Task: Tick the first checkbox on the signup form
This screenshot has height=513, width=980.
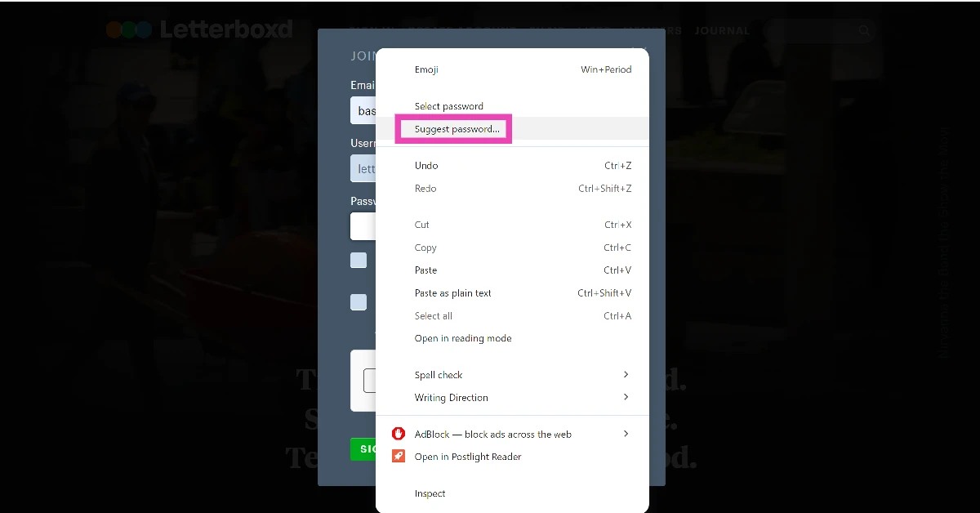Action: coord(359,260)
